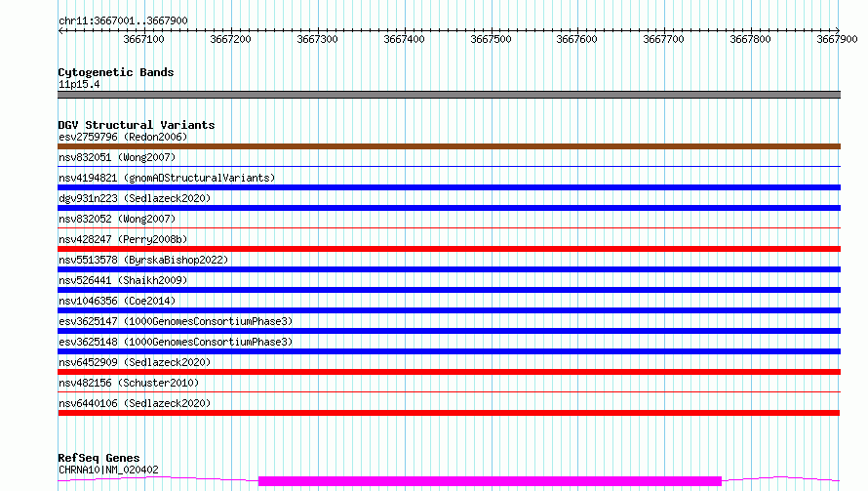
Task: Open variant nsv1046356 (Coe2014) label
Action: coord(117,301)
